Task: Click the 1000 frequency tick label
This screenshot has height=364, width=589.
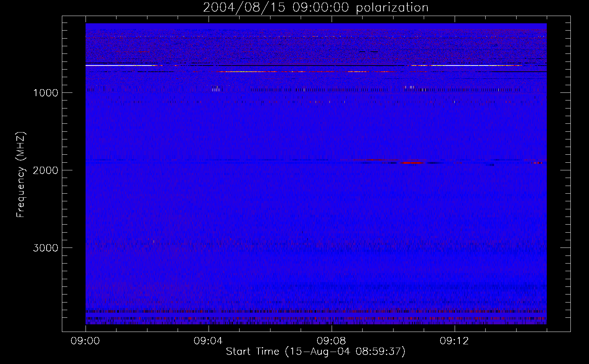Action: [x=46, y=93]
